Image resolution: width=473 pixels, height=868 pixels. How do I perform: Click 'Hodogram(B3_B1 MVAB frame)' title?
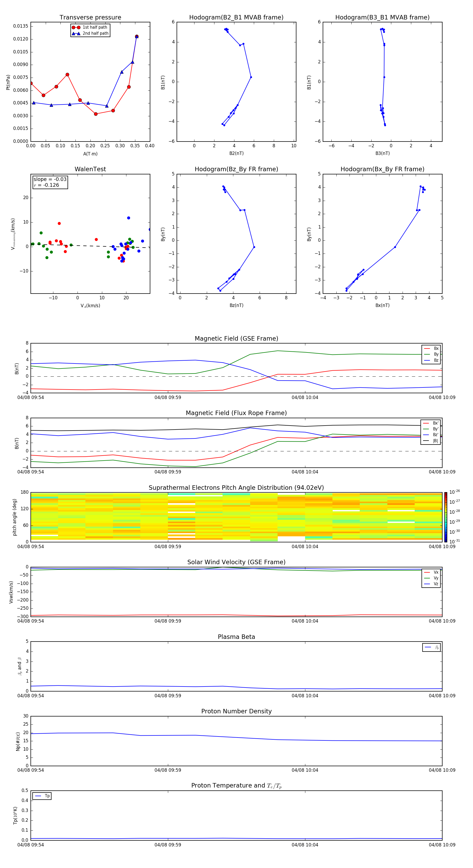pos(382,18)
